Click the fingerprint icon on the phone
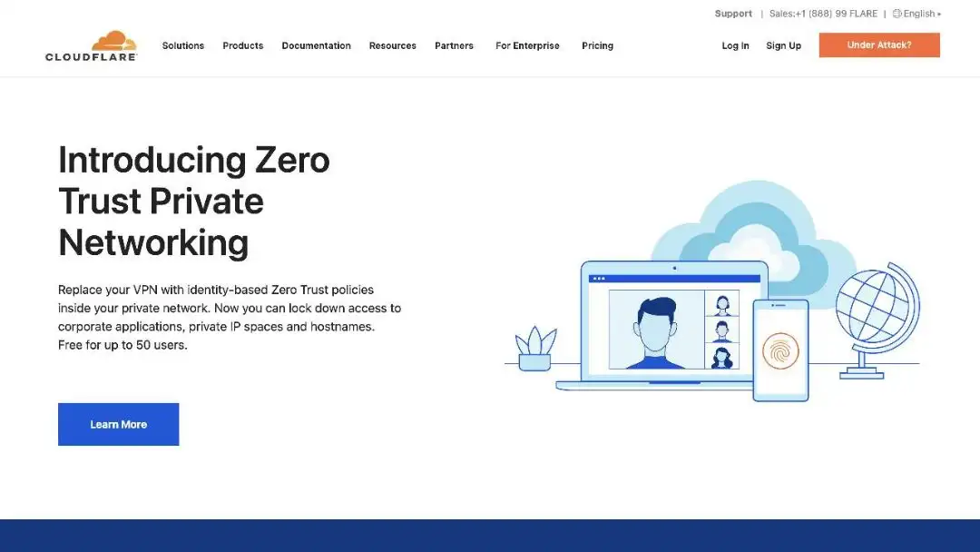The height and width of the screenshot is (552, 980). 780,350
